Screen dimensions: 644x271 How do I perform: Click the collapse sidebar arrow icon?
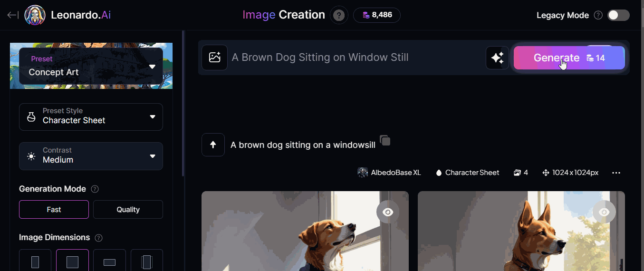(x=13, y=15)
